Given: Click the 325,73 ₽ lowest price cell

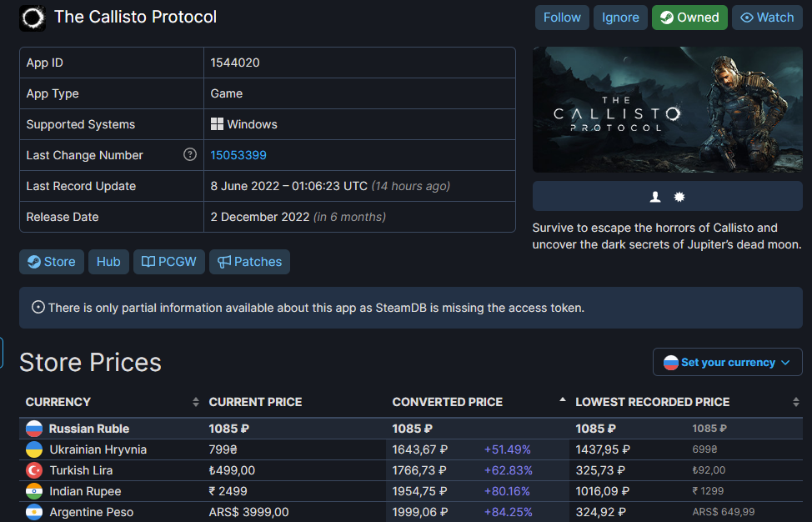Looking at the screenshot, I should click(601, 470).
